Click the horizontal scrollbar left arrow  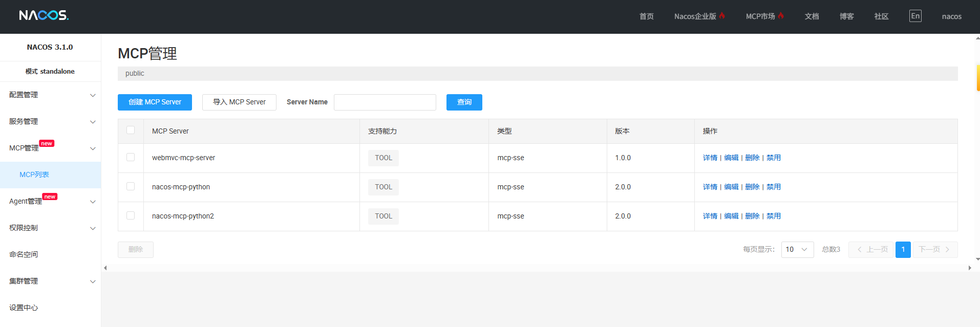(105, 268)
